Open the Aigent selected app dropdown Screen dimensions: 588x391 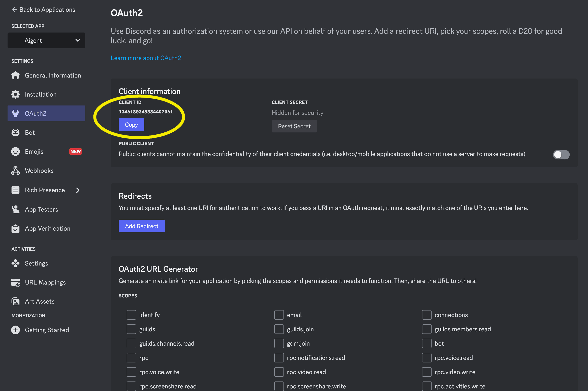[46, 40]
